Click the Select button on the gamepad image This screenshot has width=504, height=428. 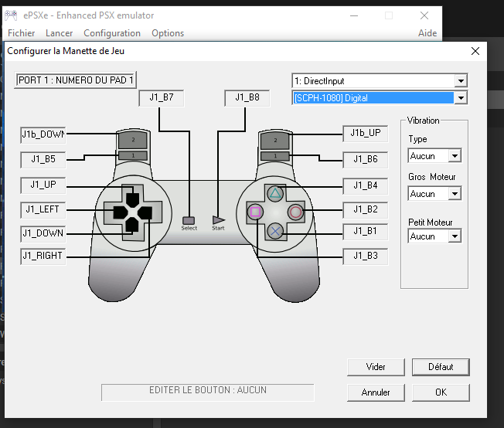[x=189, y=220]
